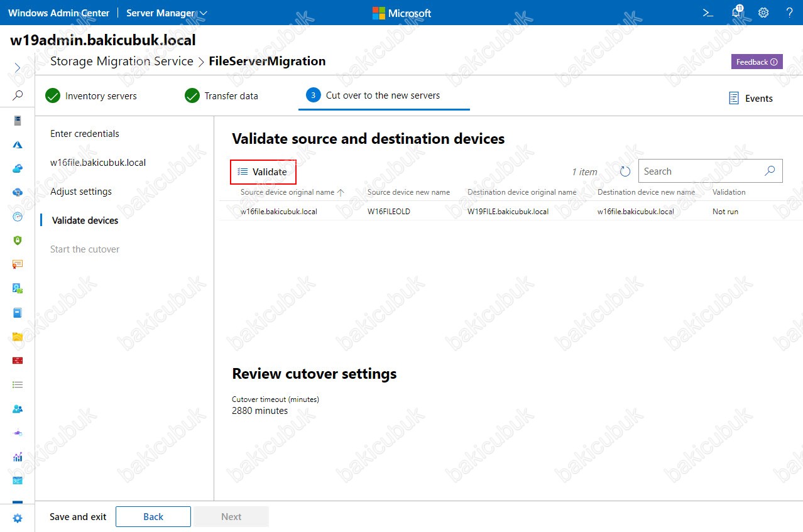Open Azure hybrid services sidebar icon
Image resolution: width=803 pixels, height=532 pixels.
tap(18, 144)
